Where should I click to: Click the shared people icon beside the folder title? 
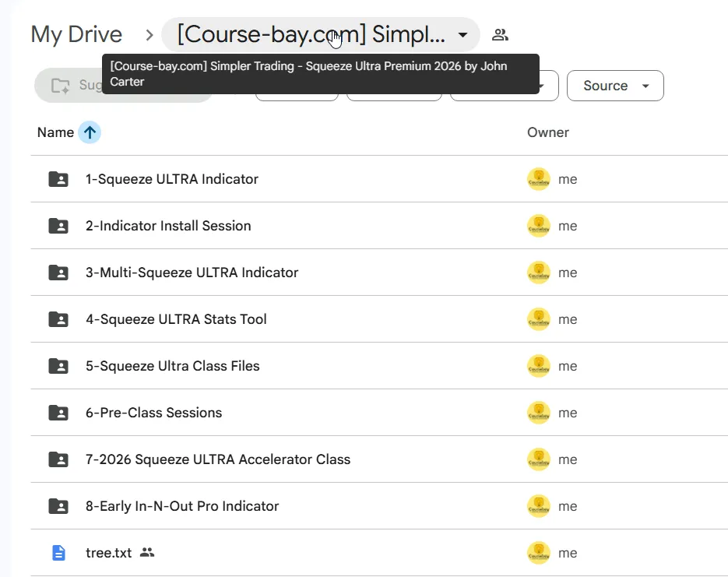tap(500, 35)
